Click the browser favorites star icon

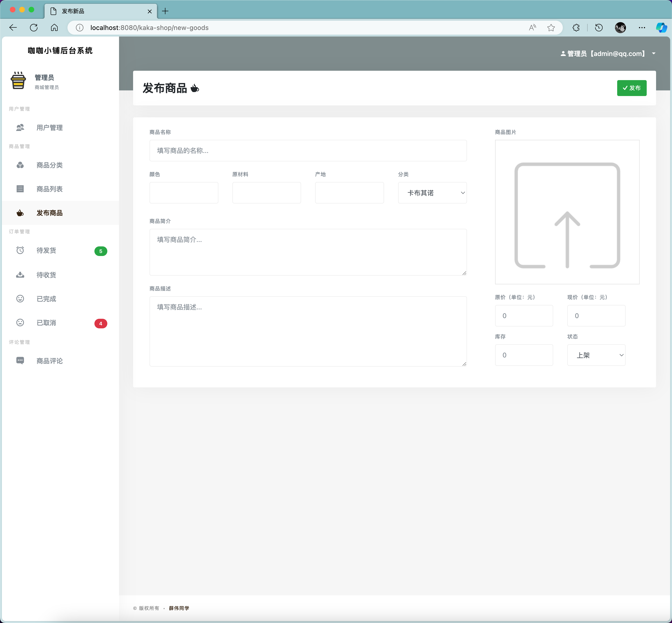[x=551, y=28]
